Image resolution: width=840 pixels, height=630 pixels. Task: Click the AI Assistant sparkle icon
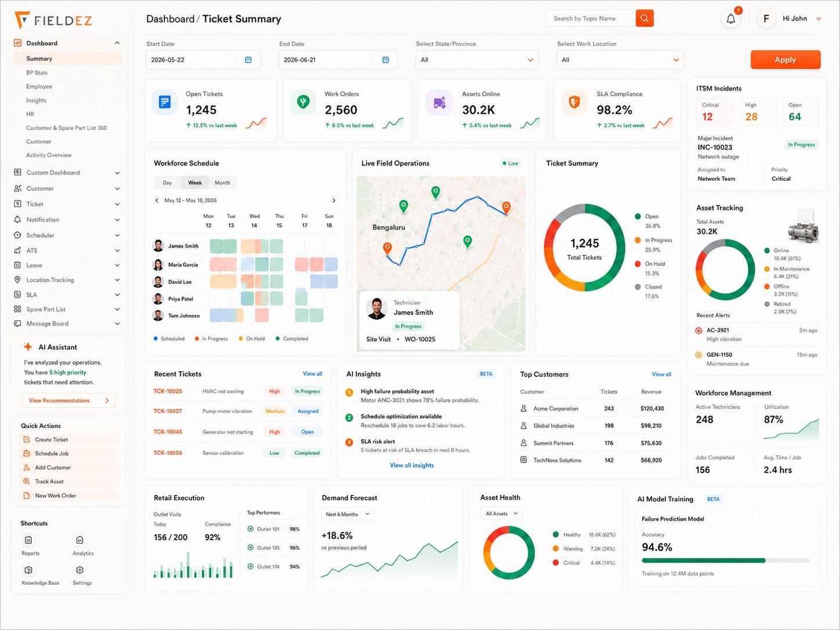pyautogui.click(x=27, y=347)
